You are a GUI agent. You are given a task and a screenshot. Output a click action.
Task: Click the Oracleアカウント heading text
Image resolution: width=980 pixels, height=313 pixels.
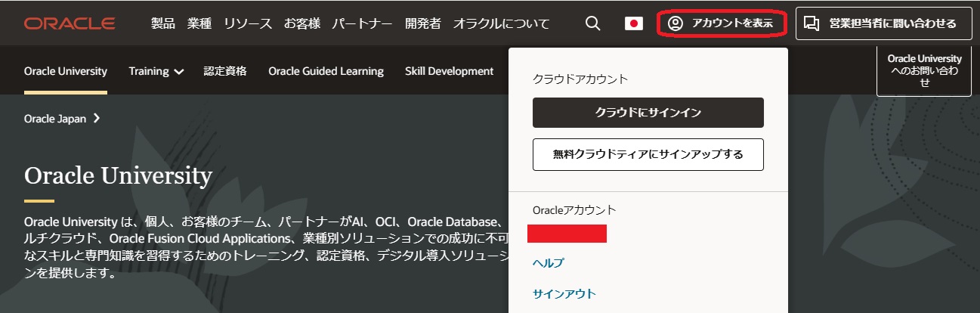574,210
